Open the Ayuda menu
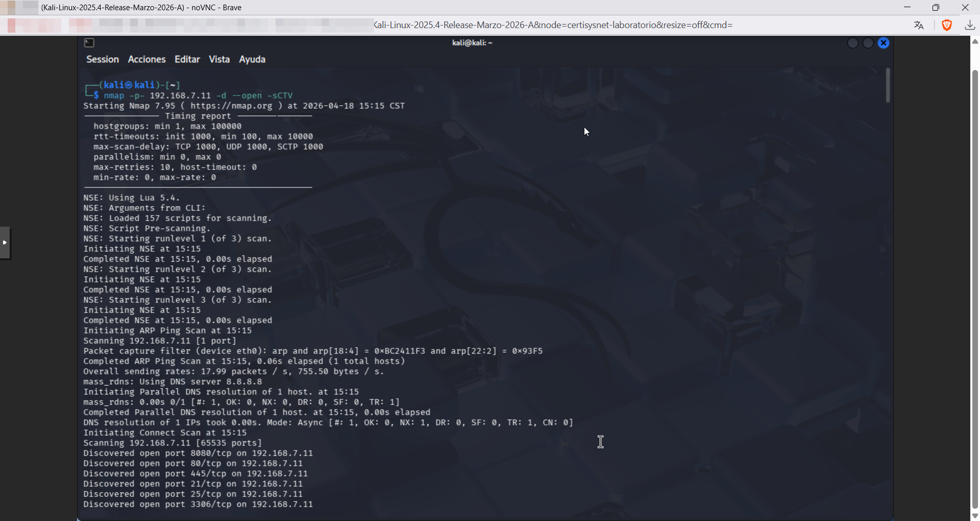 point(252,59)
